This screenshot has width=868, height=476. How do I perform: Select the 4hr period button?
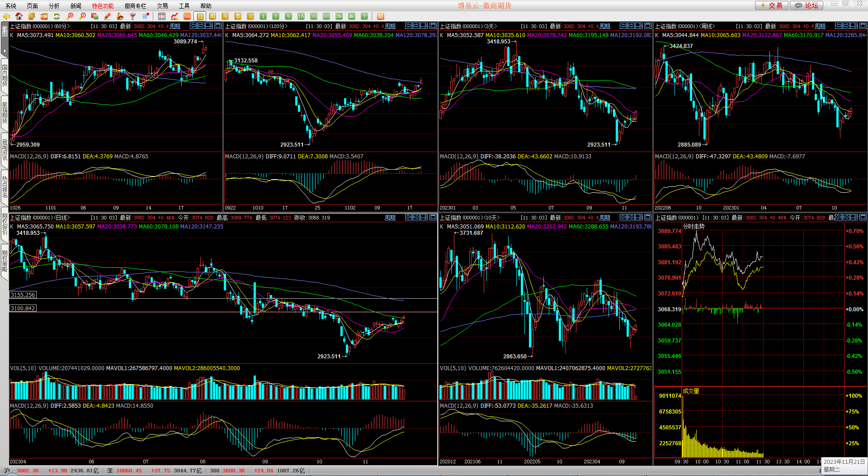pyautogui.click(x=352, y=16)
